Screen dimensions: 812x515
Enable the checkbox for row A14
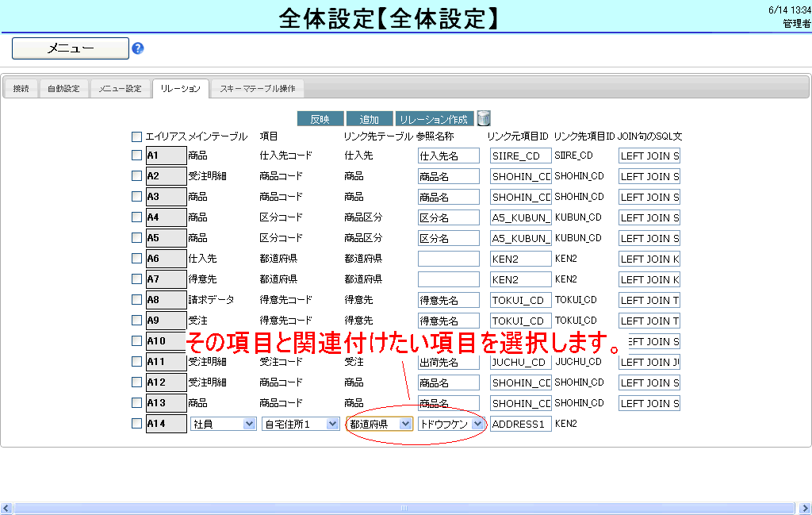point(137,424)
